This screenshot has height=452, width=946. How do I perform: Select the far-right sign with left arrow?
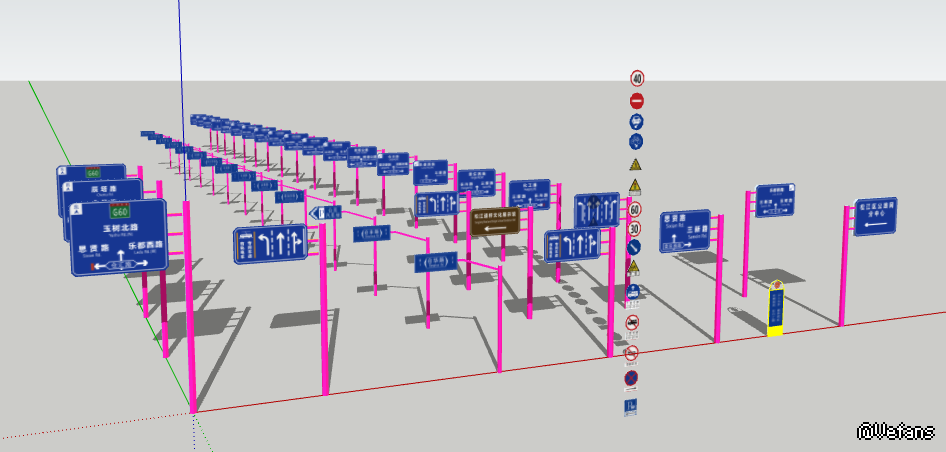click(x=875, y=217)
